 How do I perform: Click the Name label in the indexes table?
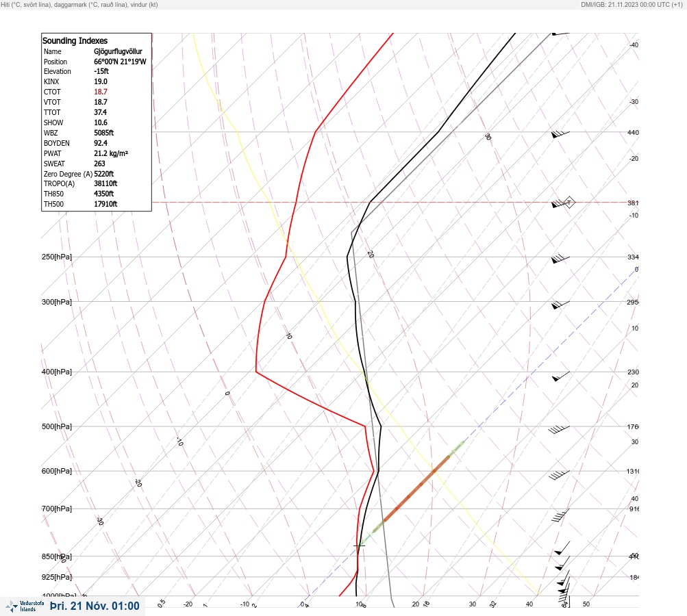tap(53, 51)
